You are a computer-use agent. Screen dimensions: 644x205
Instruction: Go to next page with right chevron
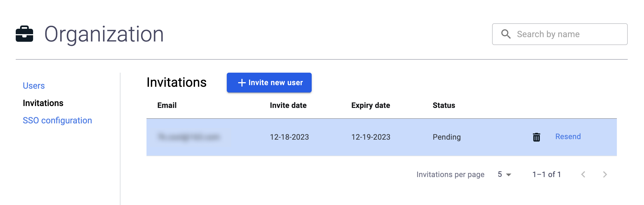coord(605,174)
